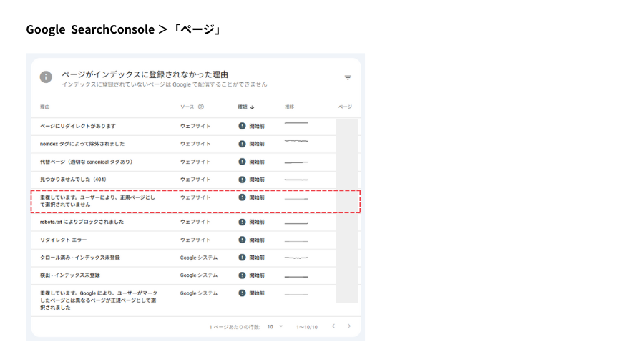Click status icon in リダイレクト エラー row

(x=242, y=240)
